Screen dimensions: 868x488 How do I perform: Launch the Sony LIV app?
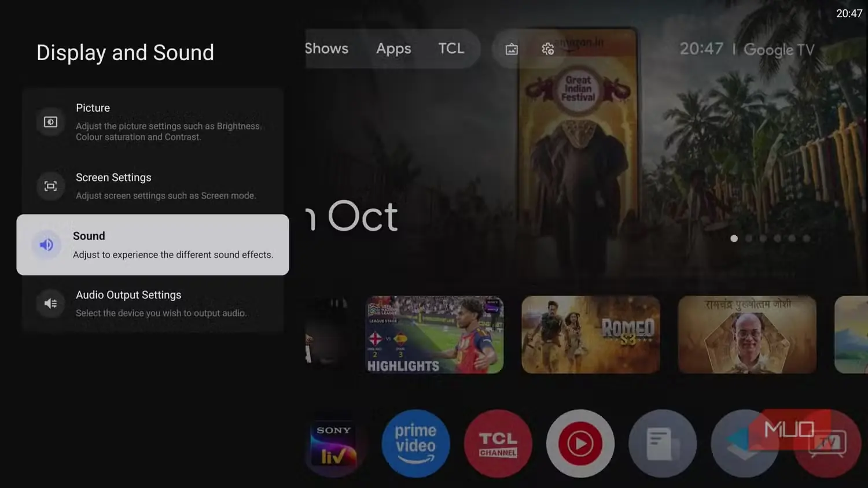[x=334, y=444]
